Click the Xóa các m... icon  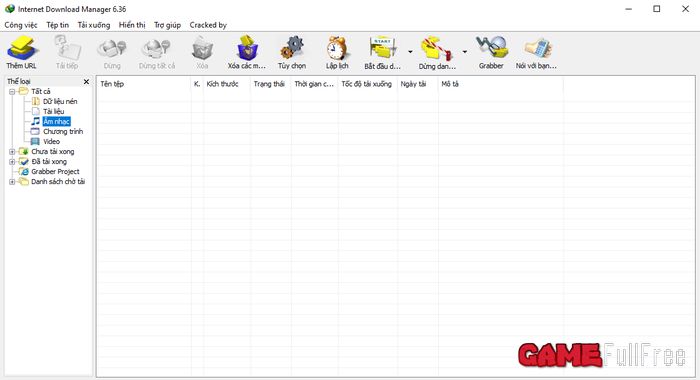coord(246,48)
